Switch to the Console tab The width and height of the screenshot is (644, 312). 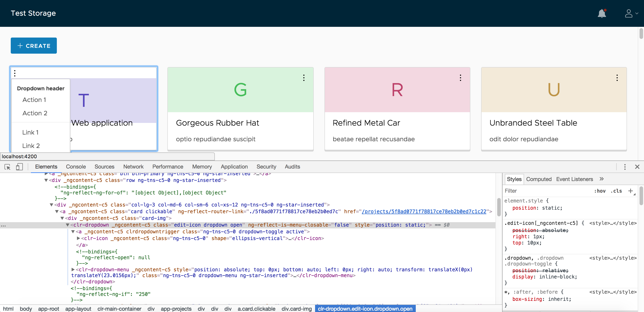[75, 167]
